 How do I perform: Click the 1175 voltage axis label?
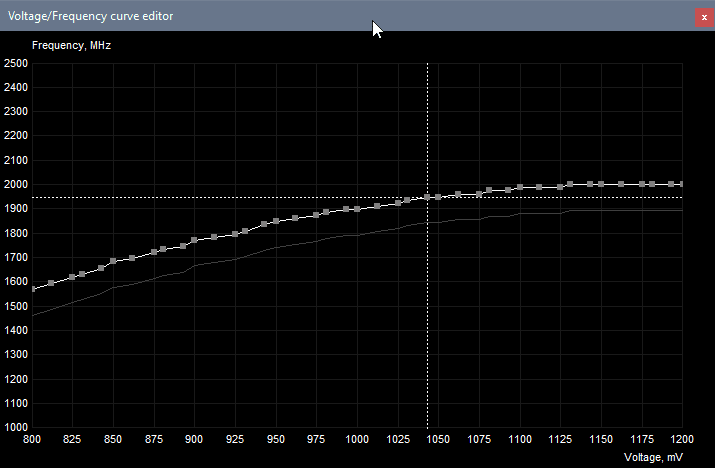tap(642, 439)
